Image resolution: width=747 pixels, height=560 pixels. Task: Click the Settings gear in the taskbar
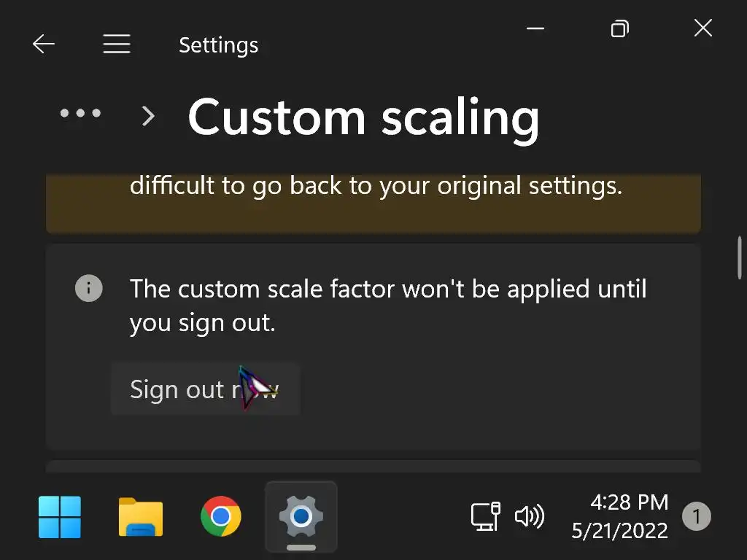(301, 517)
